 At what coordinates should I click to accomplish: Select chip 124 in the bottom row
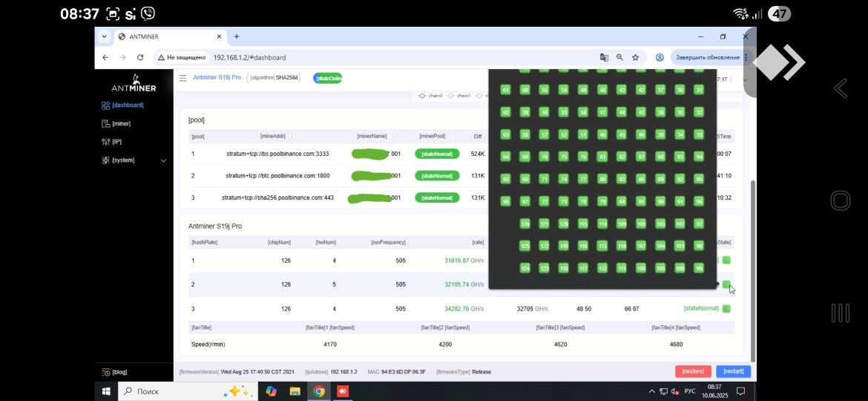point(525,269)
